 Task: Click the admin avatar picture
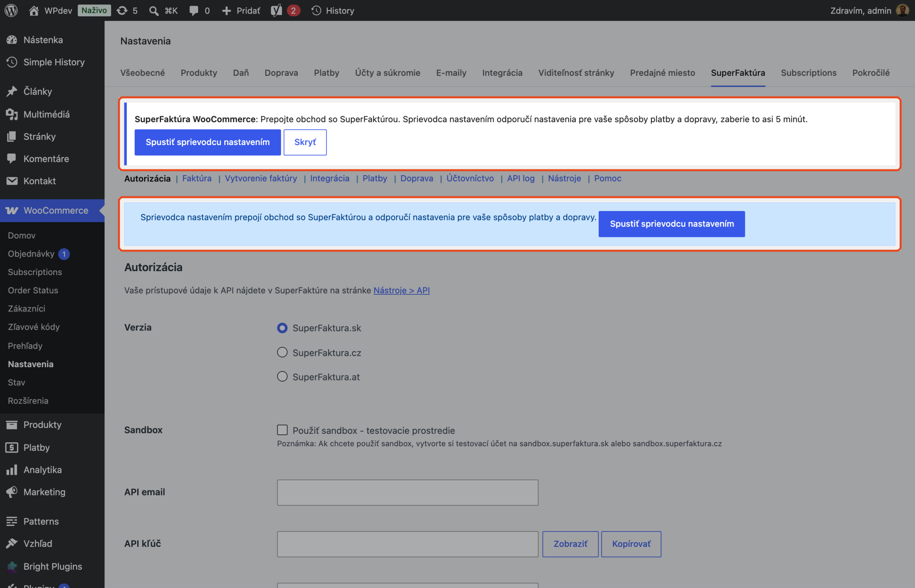point(902,10)
